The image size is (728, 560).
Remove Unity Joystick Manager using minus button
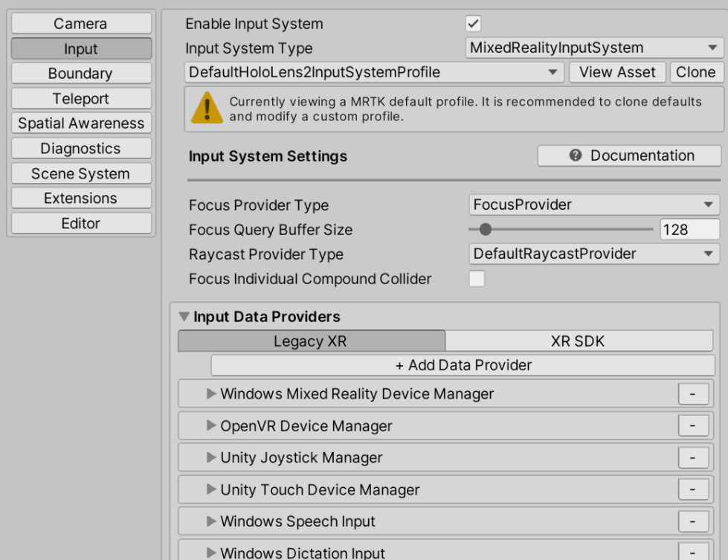point(692,458)
